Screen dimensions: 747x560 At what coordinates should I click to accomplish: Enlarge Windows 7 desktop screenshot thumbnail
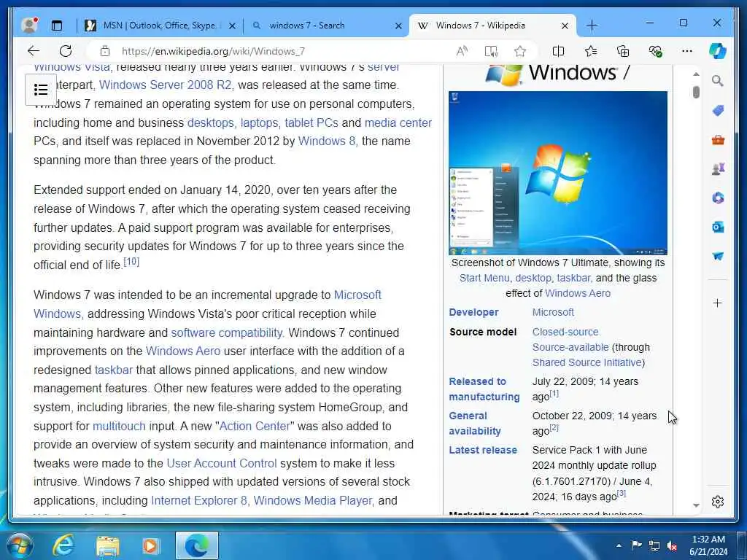558,174
